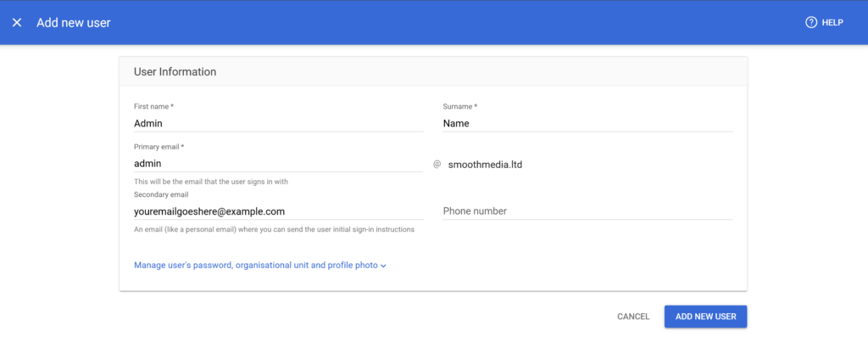Focus the Primary email field with admin

click(278, 164)
